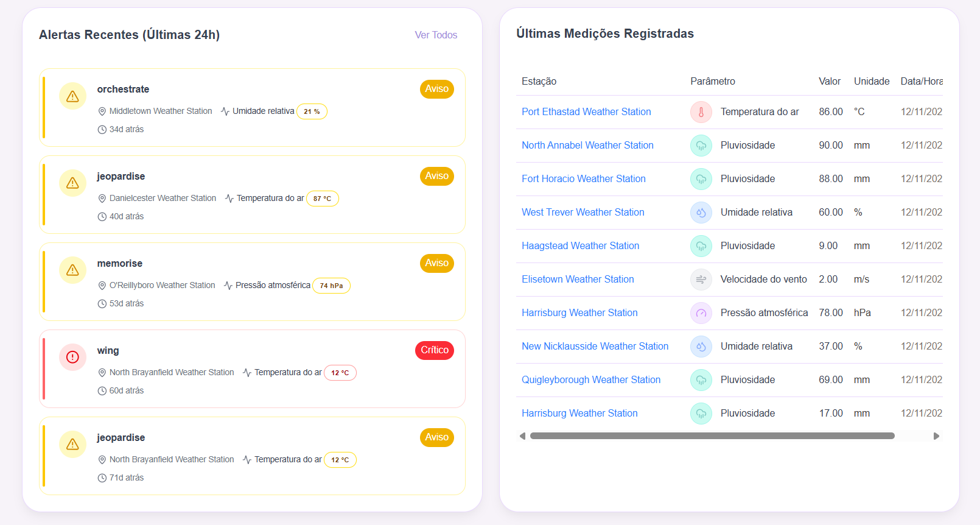Viewport: 980px width, 525px height.
Task: Click rain cloud icon in Quigleyborough row
Action: click(x=701, y=380)
